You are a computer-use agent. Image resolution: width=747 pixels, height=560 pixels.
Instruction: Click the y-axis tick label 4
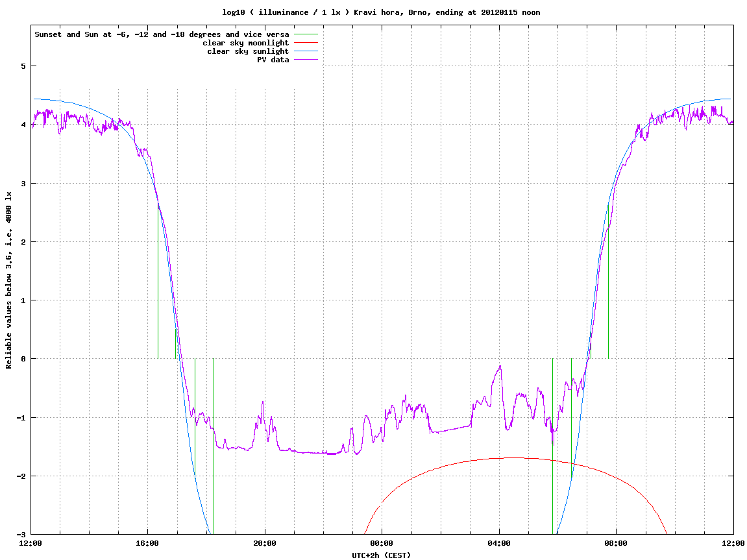[x=23, y=125]
